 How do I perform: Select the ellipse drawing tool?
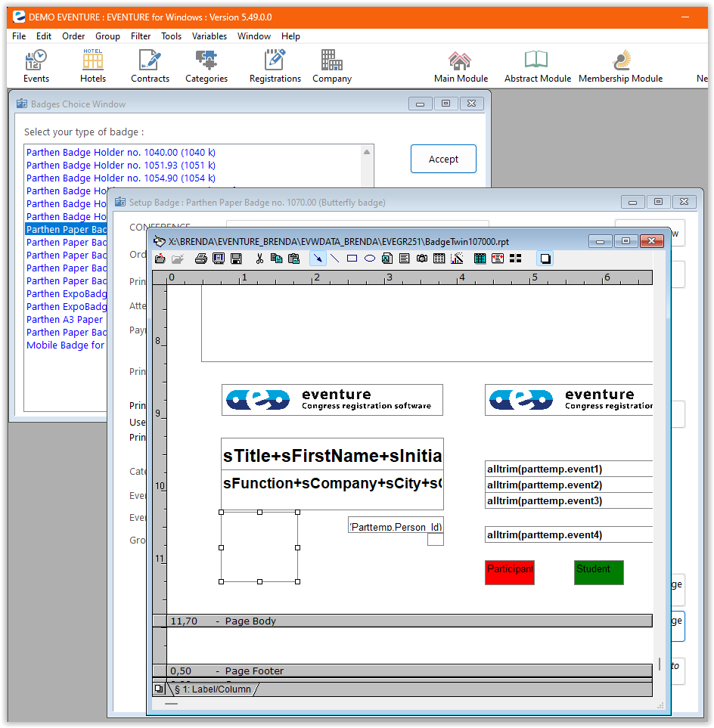coord(370,259)
